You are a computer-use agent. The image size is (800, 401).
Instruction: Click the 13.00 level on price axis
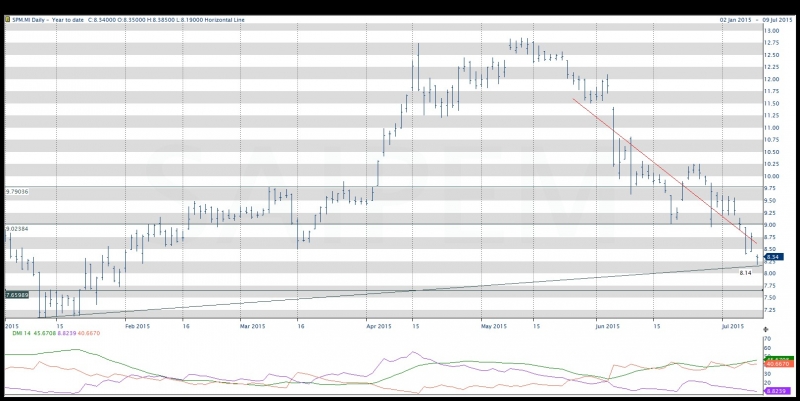point(771,31)
